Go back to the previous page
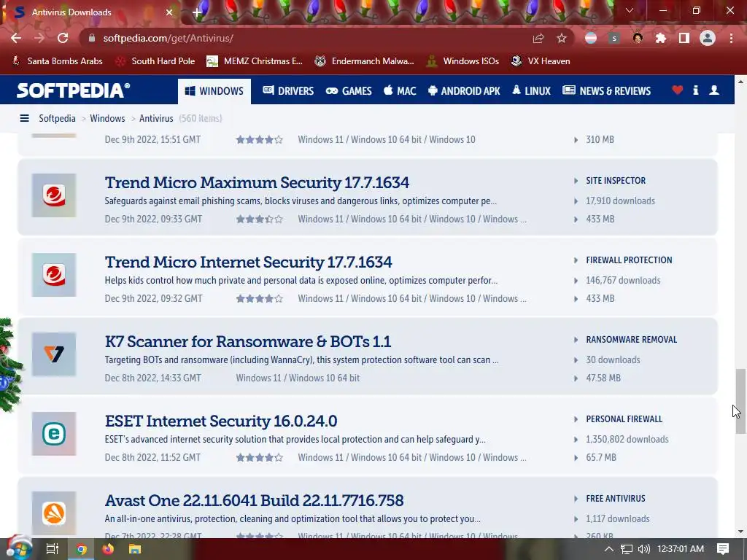 pyautogui.click(x=16, y=38)
